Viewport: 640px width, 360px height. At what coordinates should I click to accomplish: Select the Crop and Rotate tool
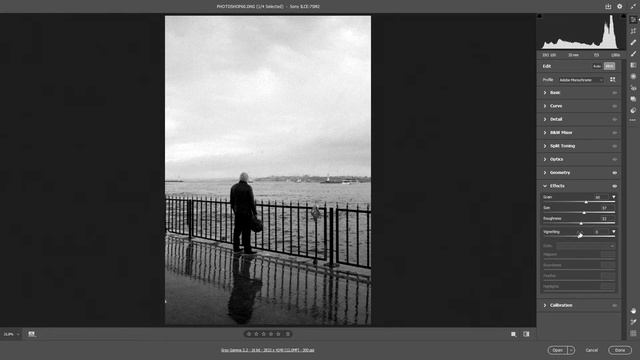(633, 31)
